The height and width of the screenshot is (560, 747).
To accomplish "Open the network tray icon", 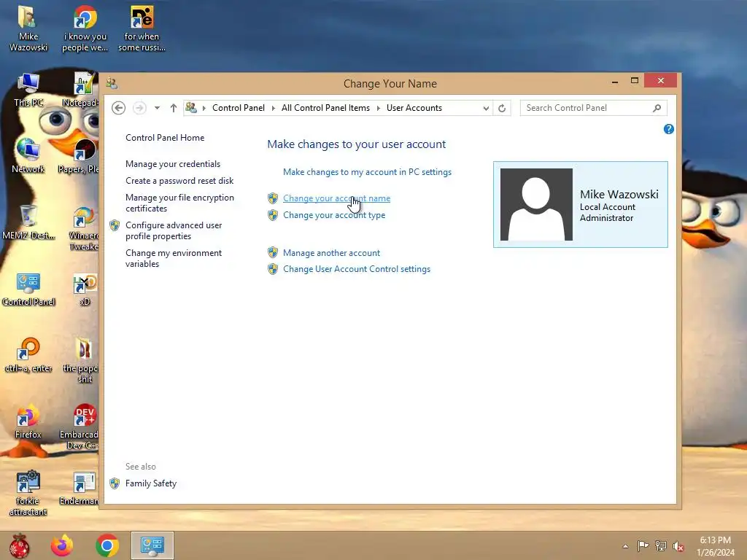I will pyautogui.click(x=661, y=545).
